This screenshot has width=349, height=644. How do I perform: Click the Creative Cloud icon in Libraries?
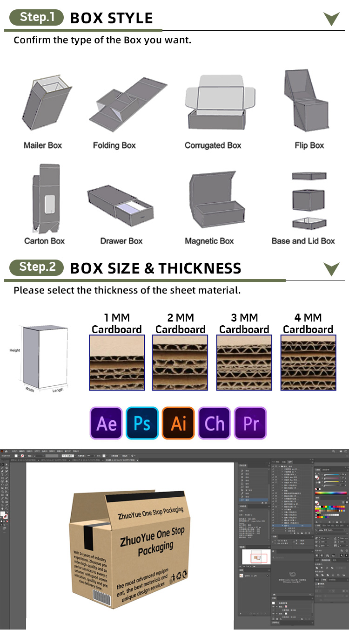point(293,574)
